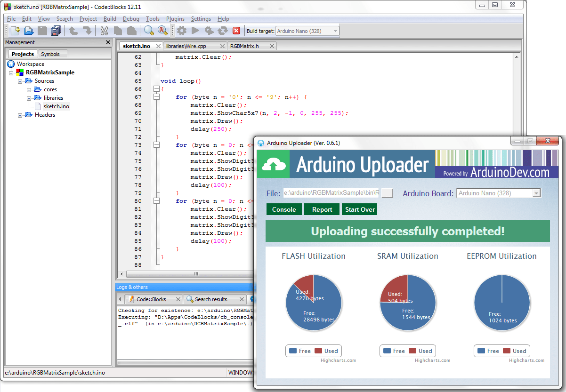
Task: Click the Run (play) toolbar icon
Action: pyautogui.click(x=195, y=30)
